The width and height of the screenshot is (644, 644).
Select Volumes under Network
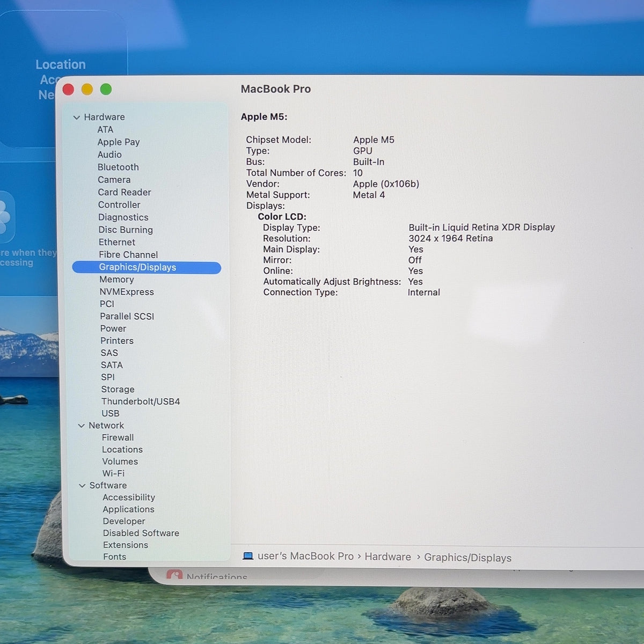click(x=120, y=462)
